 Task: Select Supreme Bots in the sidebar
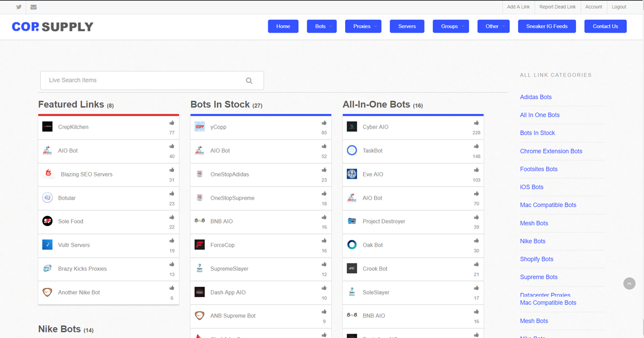click(539, 277)
